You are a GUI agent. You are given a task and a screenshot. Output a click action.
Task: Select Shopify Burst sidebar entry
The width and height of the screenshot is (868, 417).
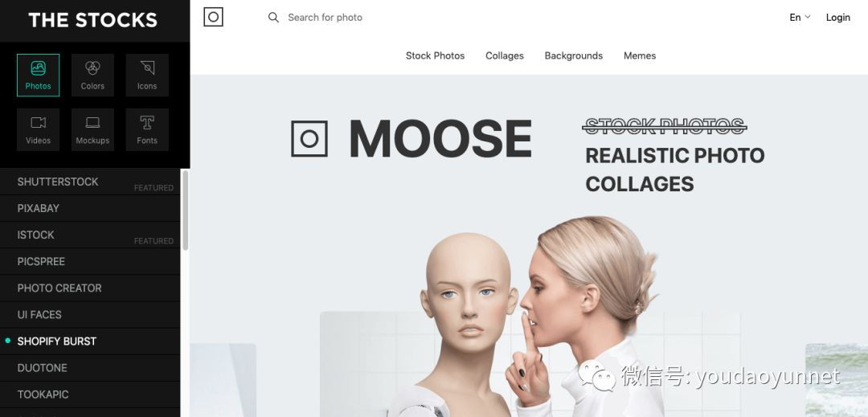tap(90, 341)
